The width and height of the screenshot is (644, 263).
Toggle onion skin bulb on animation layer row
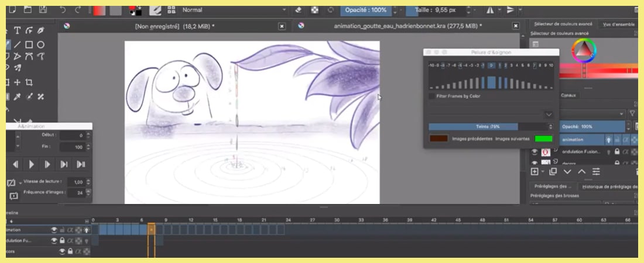pos(609,140)
